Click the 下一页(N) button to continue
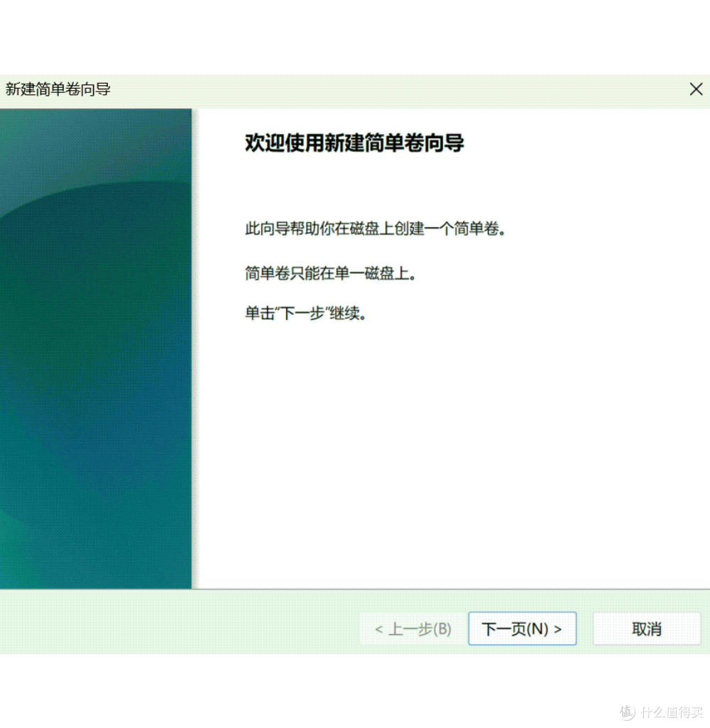Viewport: 710px width, 728px height. point(523,628)
